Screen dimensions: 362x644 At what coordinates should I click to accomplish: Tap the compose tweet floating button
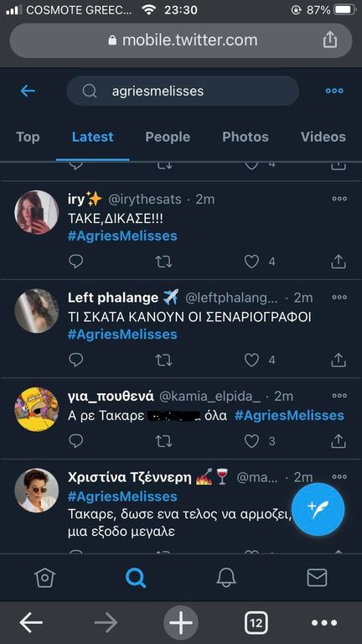coord(318,509)
